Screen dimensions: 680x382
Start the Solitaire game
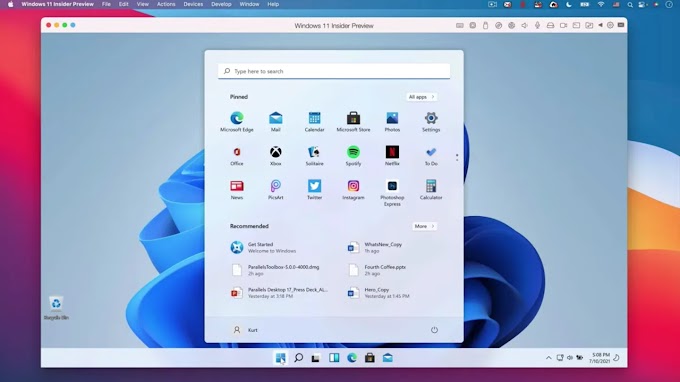pos(314,156)
